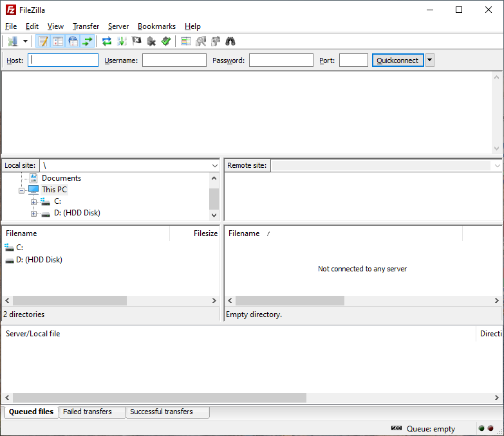
Task: Select D: (HDD Disk) in file list
Action: coord(39,260)
